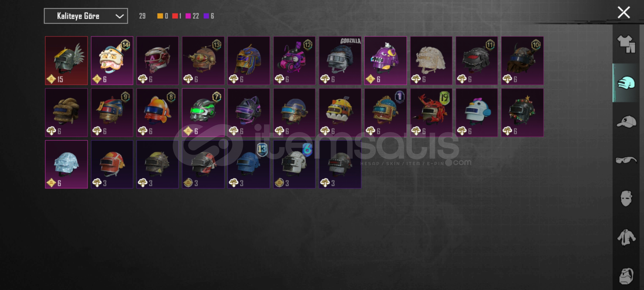Open the sunglasses category icon
644x290 pixels.
[x=626, y=160]
